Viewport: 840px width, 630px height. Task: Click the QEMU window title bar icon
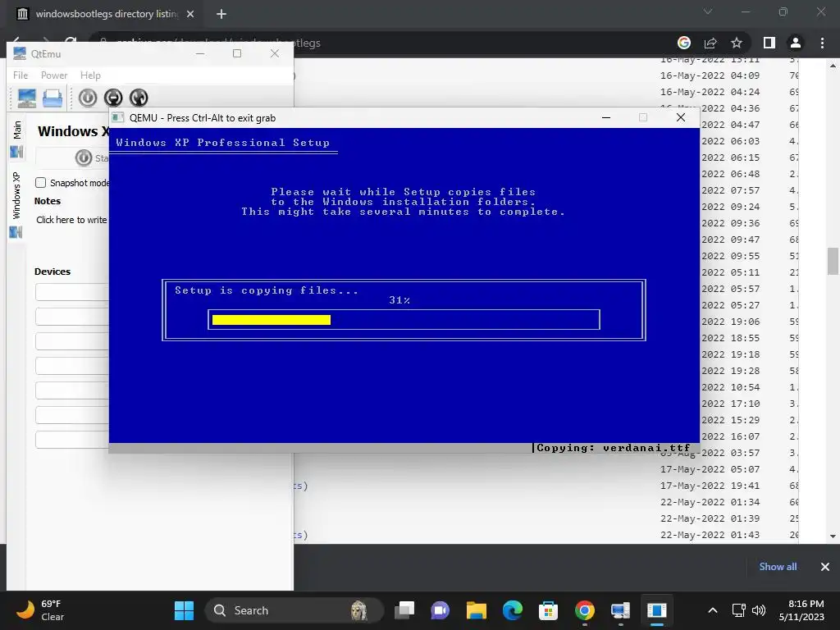[118, 118]
